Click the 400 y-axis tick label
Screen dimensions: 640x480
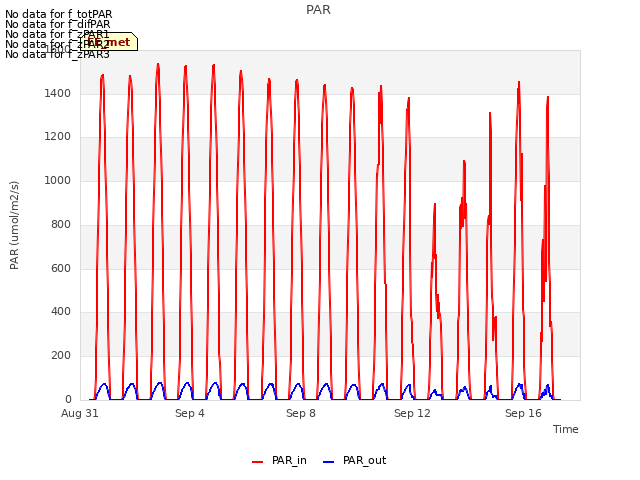(61, 312)
